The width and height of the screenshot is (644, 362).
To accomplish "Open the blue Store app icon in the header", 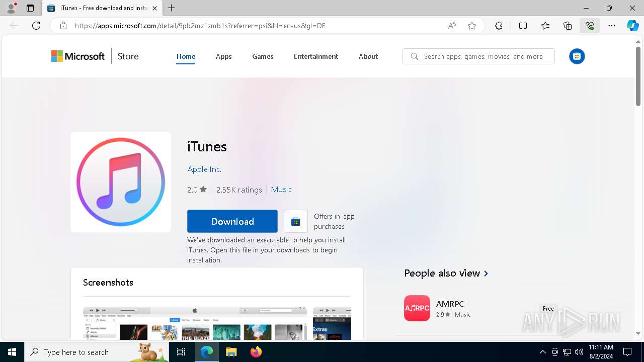I will 577,56.
